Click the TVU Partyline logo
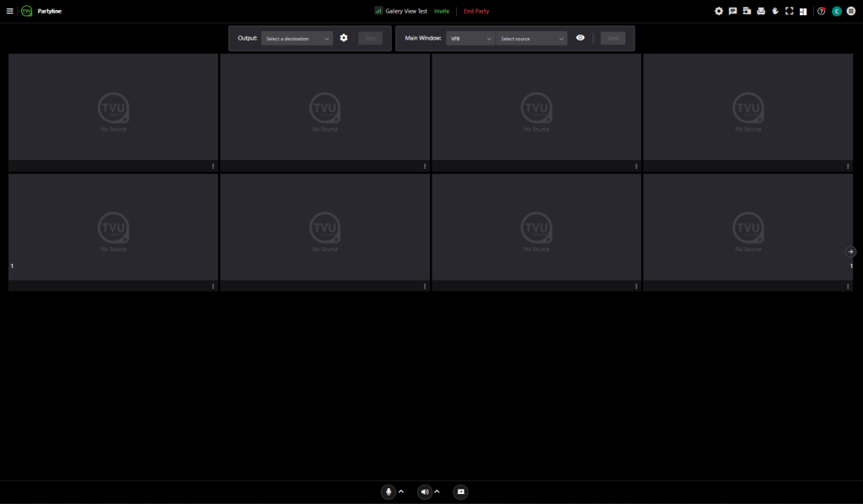Viewport: 863px width, 504px height. 26,11
